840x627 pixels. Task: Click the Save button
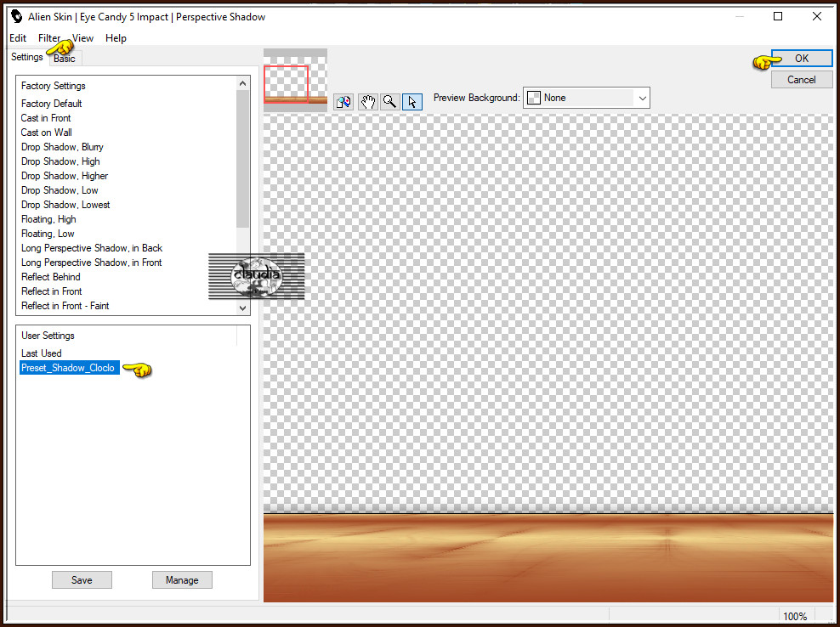point(82,580)
